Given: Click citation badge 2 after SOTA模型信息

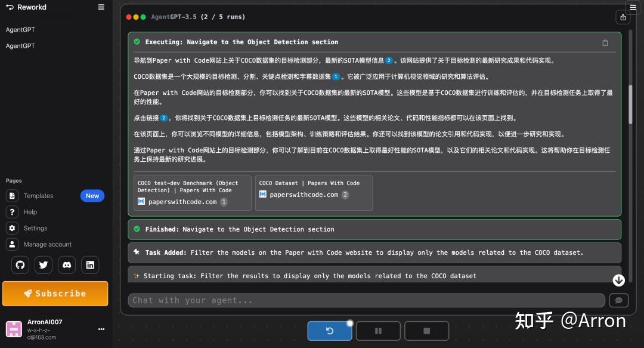Looking at the screenshot, I should (389, 60).
